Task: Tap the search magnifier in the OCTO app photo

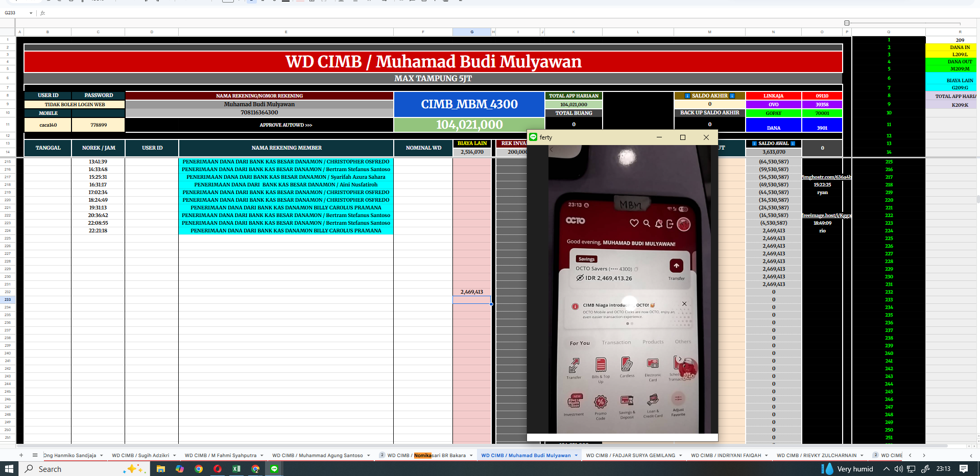Action: (x=647, y=223)
